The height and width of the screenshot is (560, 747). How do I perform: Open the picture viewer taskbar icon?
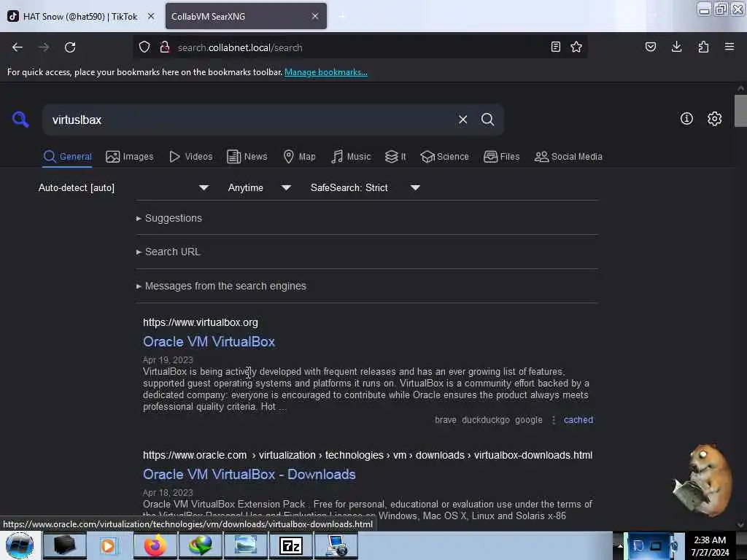[x=245, y=545]
